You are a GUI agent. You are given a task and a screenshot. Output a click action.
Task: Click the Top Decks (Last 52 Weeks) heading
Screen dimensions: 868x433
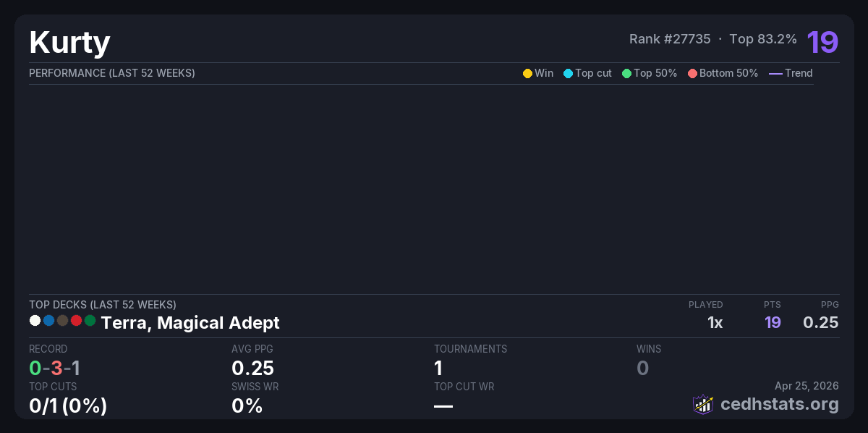tap(103, 305)
